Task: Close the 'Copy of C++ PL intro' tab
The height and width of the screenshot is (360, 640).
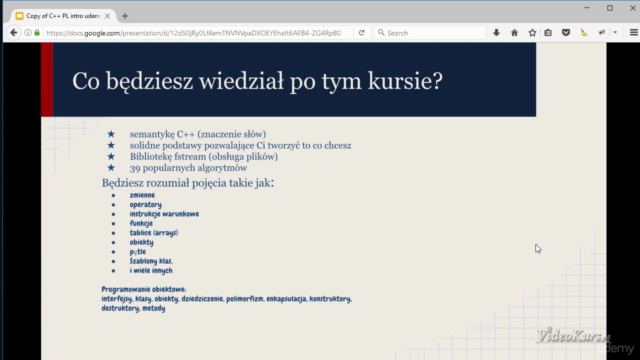Action: pyautogui.click(x=107, y=16)
